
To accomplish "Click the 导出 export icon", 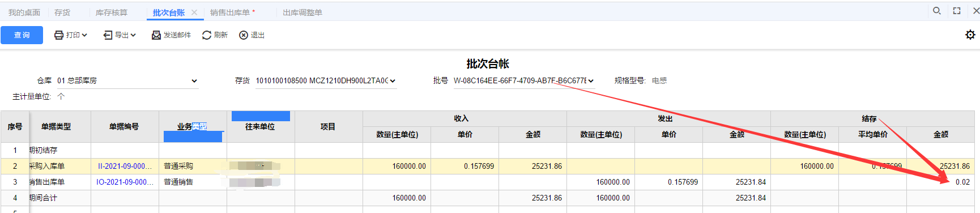I will coord(108,35).
